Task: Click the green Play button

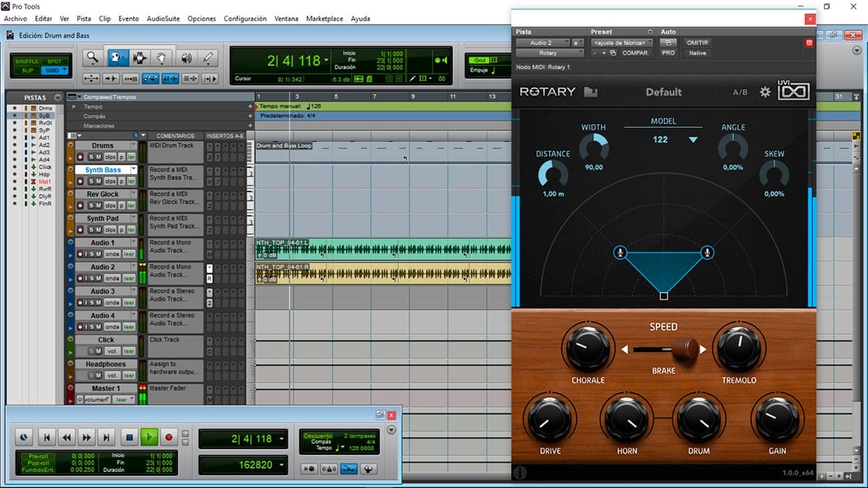Action: point(148,437)
